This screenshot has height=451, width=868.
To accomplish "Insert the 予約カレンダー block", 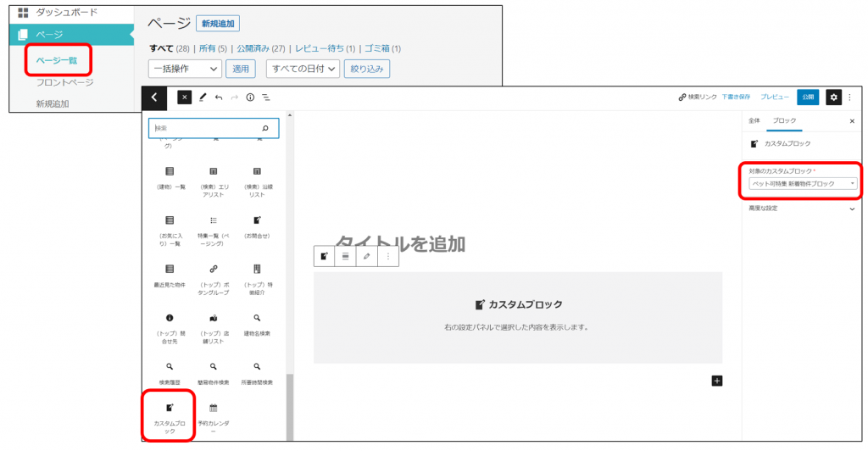I will [214, 415].
